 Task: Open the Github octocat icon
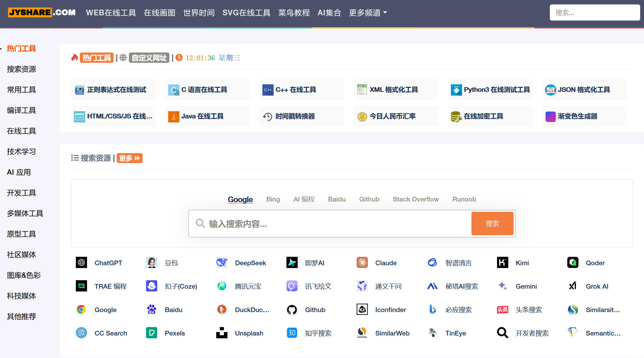coord(292,310)
